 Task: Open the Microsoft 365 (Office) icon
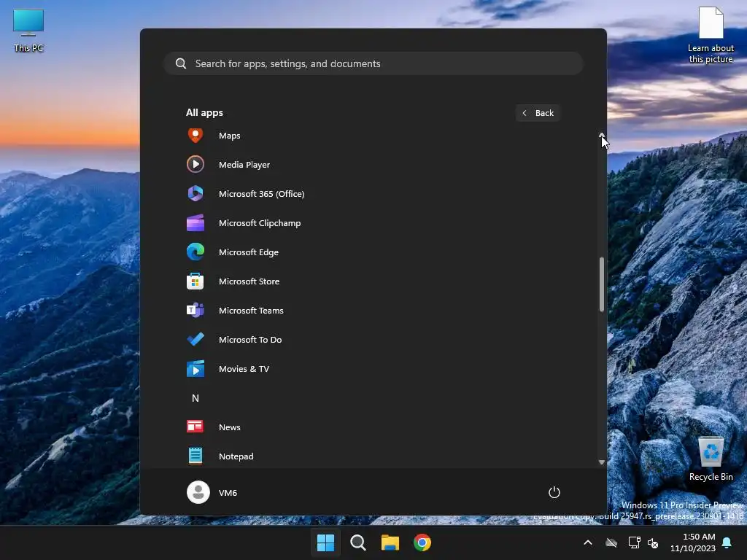196,193
